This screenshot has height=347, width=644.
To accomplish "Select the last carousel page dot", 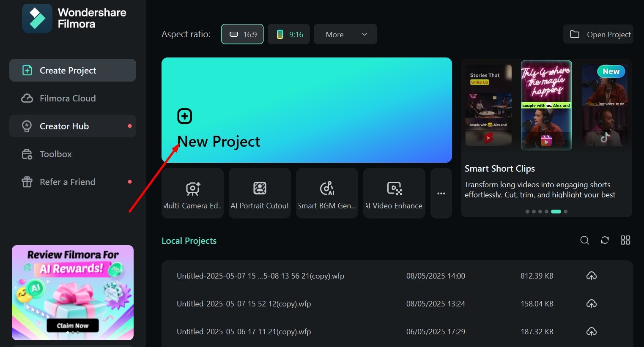I will coord(565,211).
